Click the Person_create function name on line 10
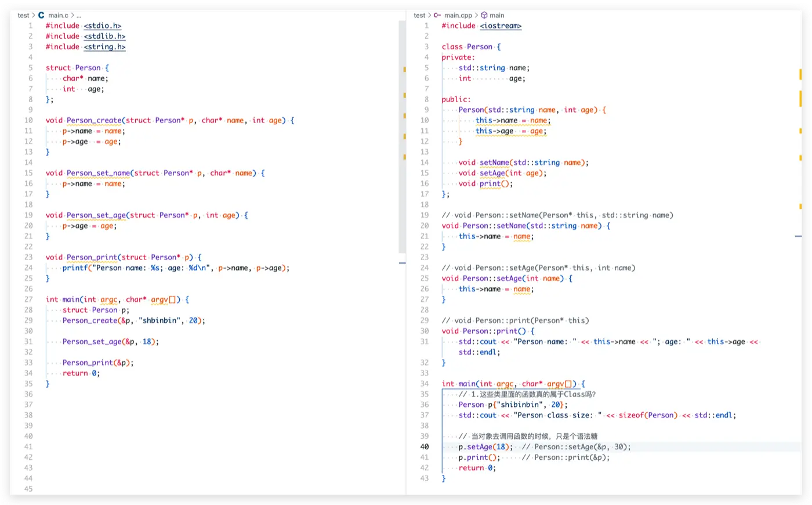 click(x=94, y=120)
